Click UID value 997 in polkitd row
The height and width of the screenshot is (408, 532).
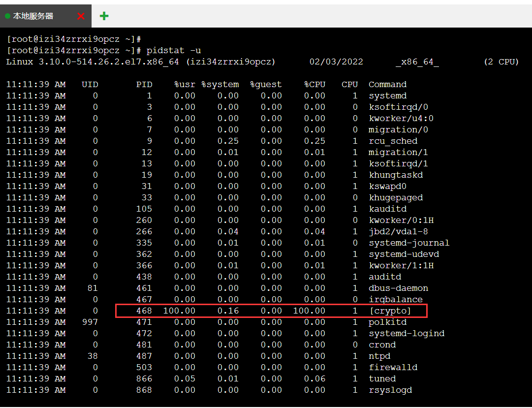tap(90, 322)
